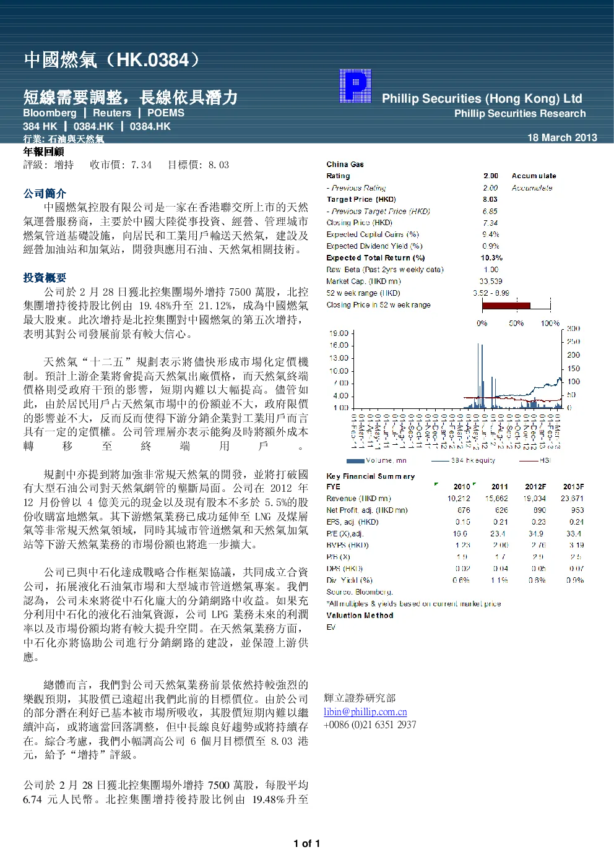Click the BVPS (HKD) row label
The width and height of the screenshot is (614, 868).
pos(347,546)
